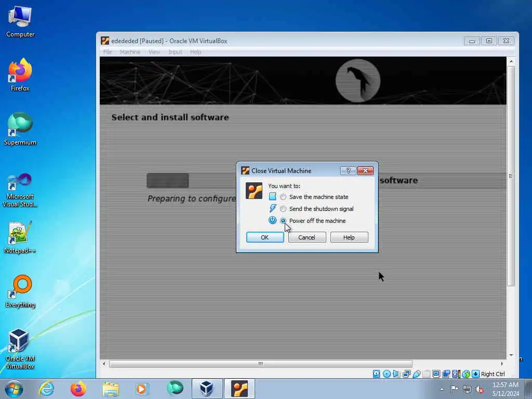Click the shared folders status icon

pyautogui.click(x=427, y=374)
